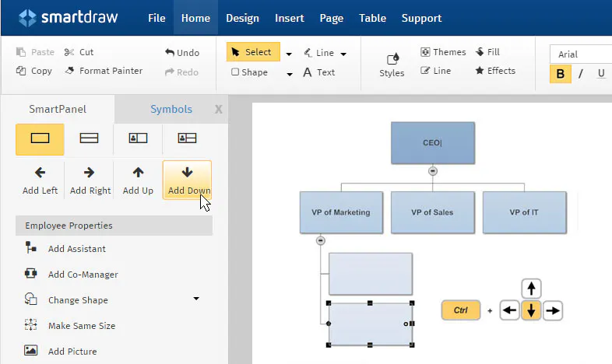The width and height of the screenshot is (612, 364).
Task: Click Add Down
Action: [x=187, y=180]
